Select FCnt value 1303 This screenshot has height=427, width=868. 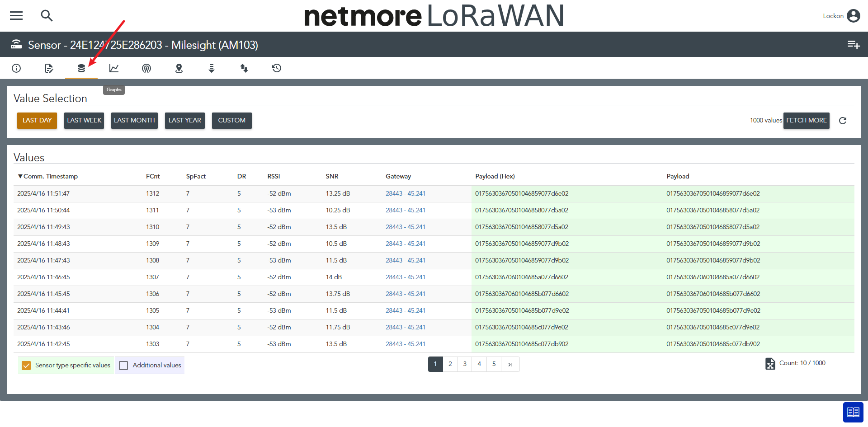point(153,344)
